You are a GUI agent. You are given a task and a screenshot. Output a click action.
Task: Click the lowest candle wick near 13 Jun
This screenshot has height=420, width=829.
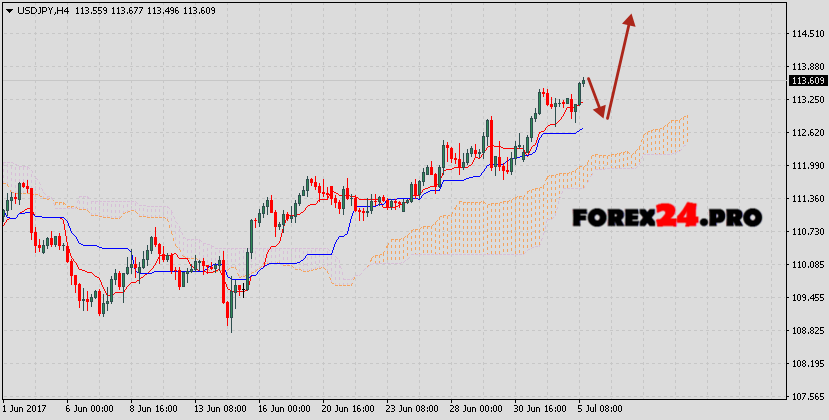[230, 329]
